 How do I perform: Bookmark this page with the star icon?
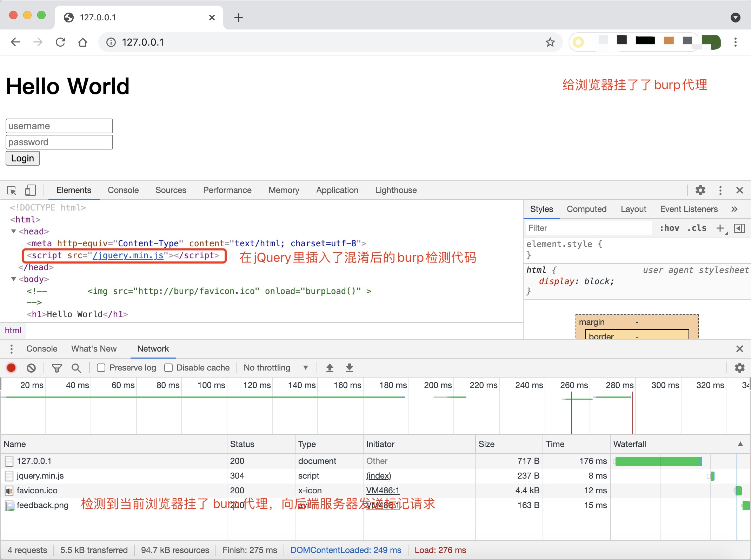click(550, 42)
